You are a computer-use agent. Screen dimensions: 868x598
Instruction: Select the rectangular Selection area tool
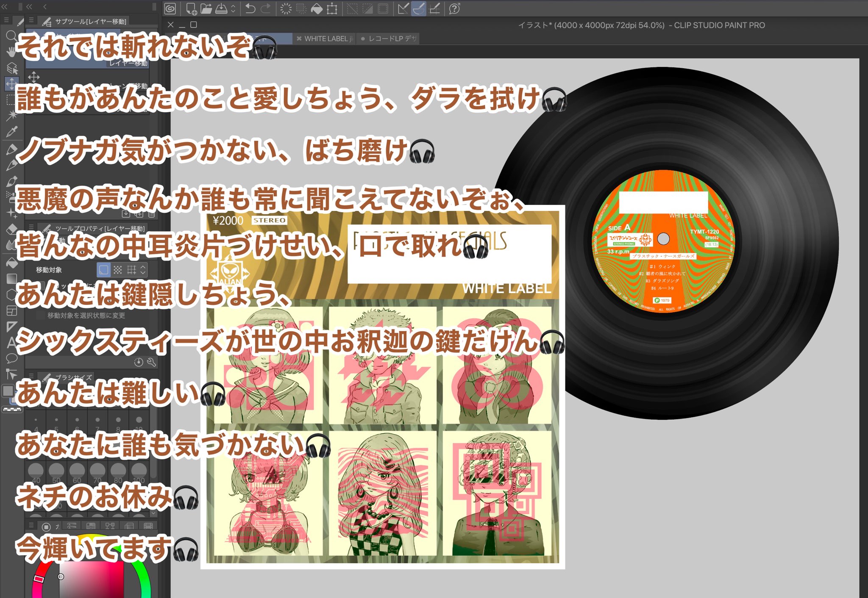11,100
